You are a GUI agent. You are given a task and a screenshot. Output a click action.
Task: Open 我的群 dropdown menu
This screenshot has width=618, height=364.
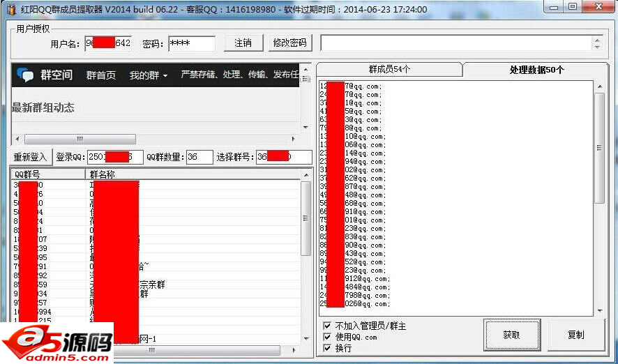point(148,75)
